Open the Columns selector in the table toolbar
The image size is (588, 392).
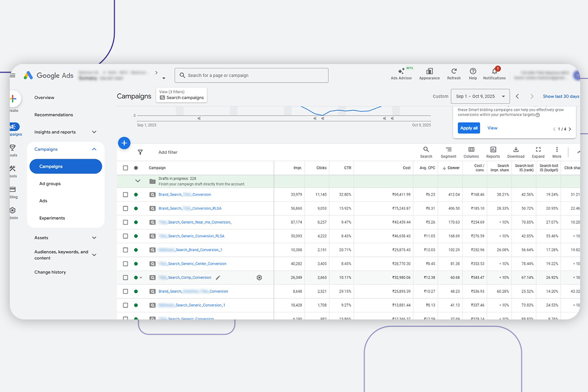point(471,152)
